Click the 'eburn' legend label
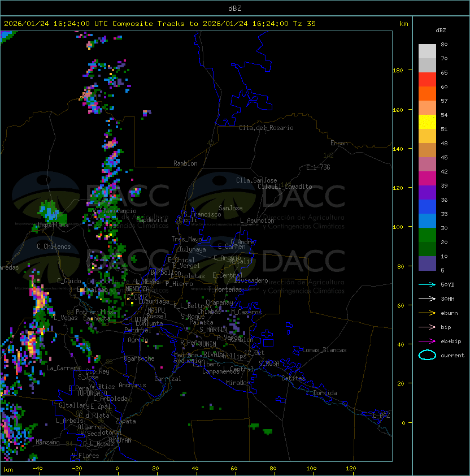470x476 pixels. coord(449,313)
